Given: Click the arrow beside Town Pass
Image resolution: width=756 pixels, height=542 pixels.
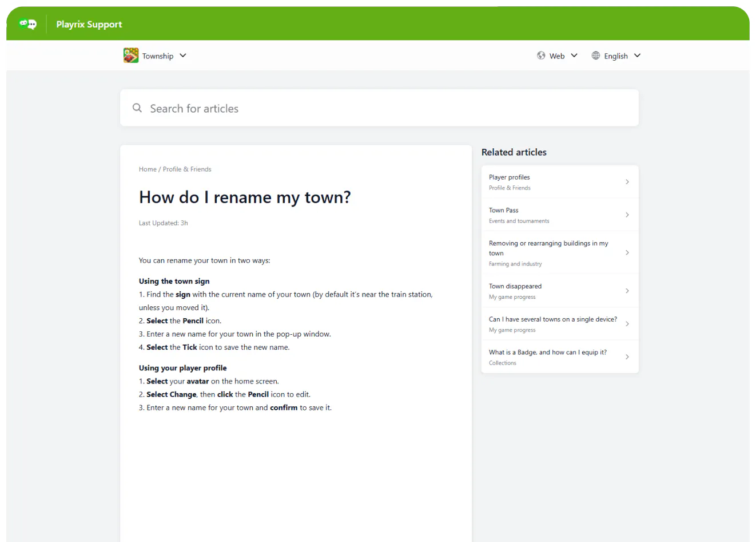Looking at the screenshot, I should click(x=627, y=215).
